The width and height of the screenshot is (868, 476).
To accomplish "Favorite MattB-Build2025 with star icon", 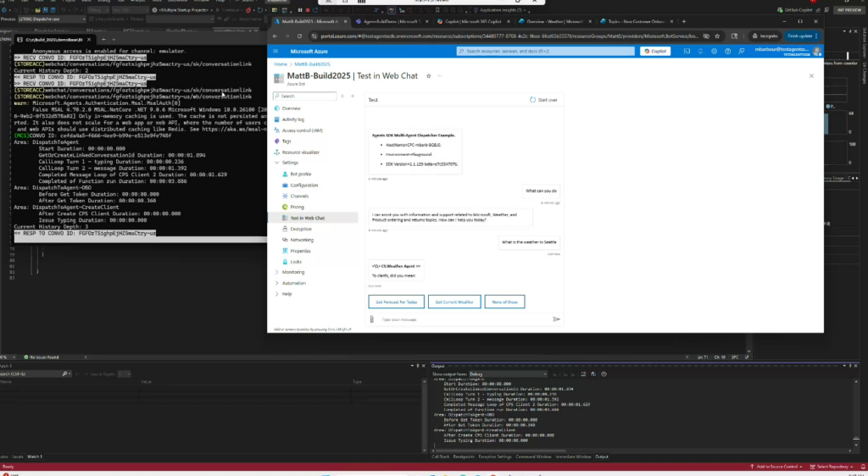I will click(x=428, y=76).
